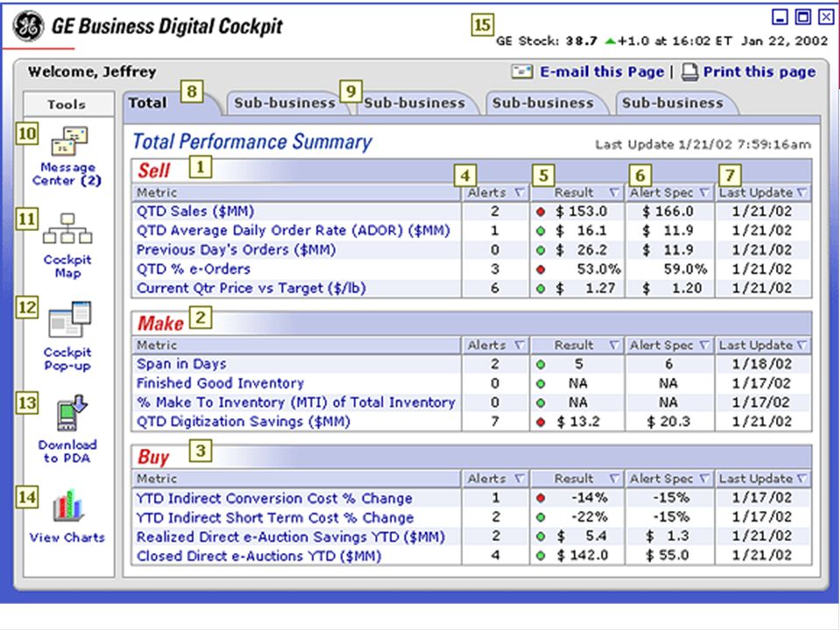Viewport: 840px width, 630px height.
Task: Maximize the cockpit window
Action: point(803,17)
